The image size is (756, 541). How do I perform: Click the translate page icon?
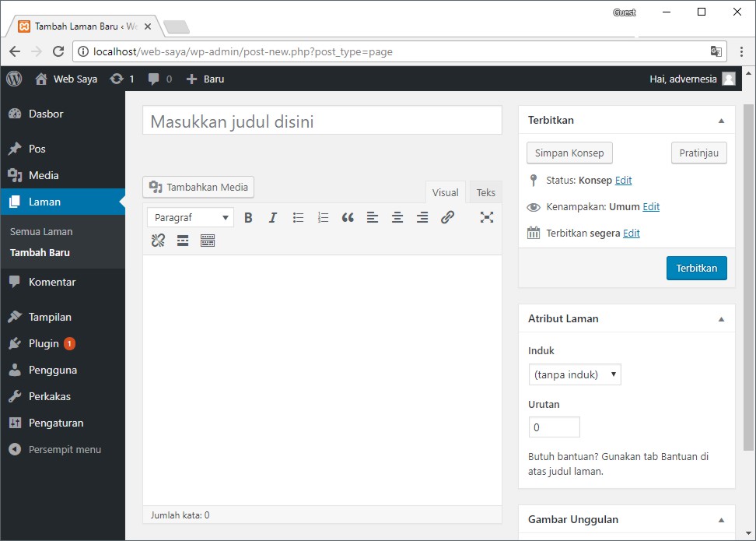point(716,51)
